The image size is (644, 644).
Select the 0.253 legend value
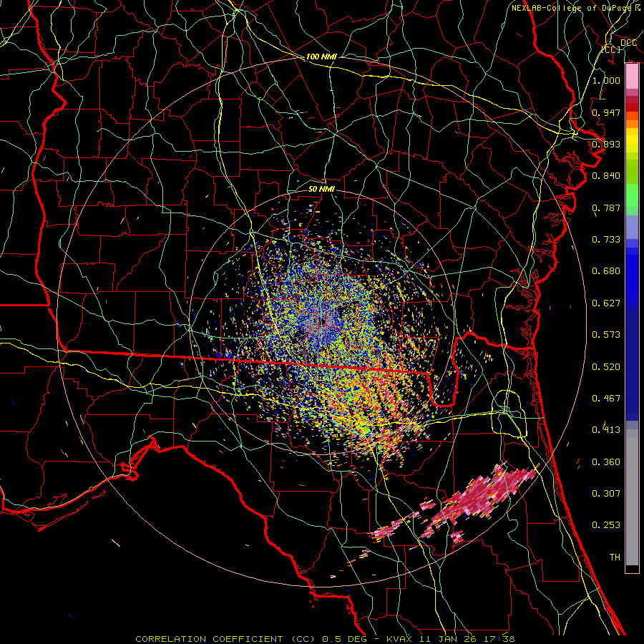[x=606, y=525]
